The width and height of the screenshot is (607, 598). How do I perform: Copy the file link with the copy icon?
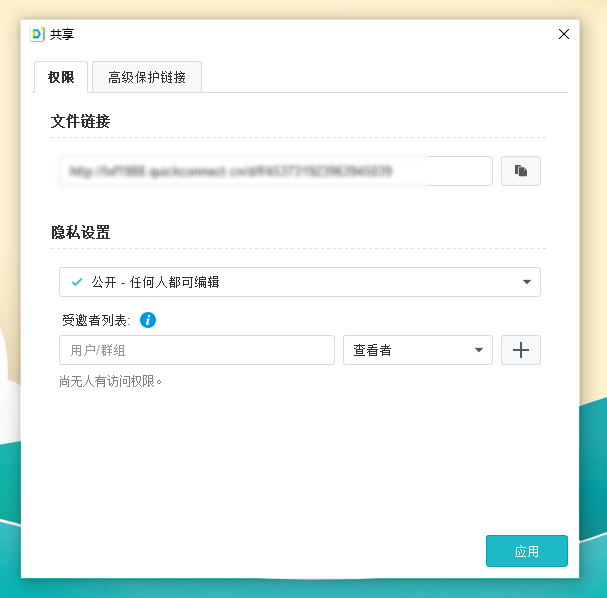[x=521, y=171]
